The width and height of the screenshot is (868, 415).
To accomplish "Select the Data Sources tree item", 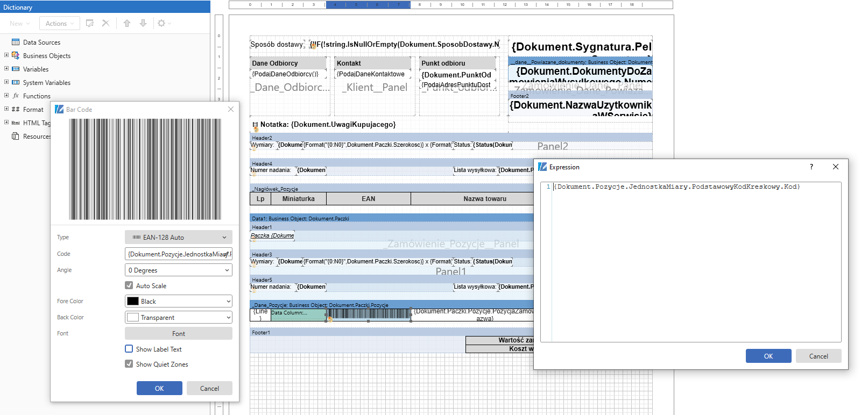I will 41,42.
